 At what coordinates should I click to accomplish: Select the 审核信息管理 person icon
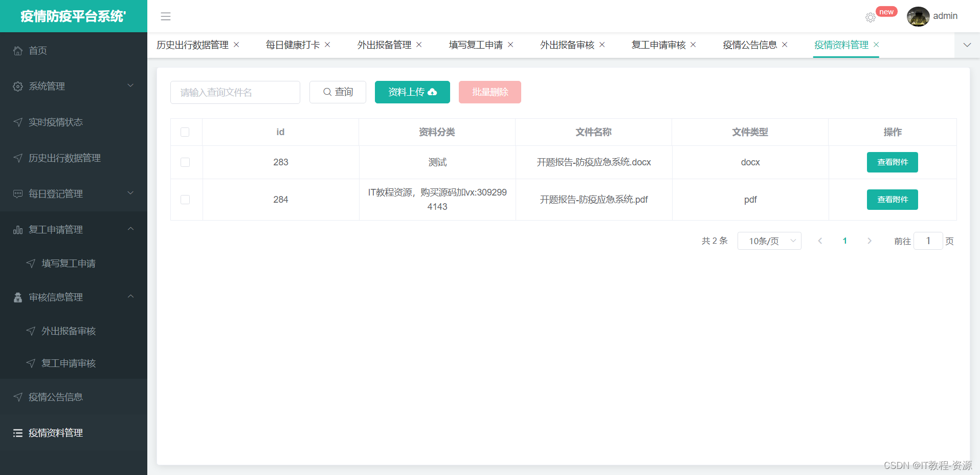[x=17, y=297]
